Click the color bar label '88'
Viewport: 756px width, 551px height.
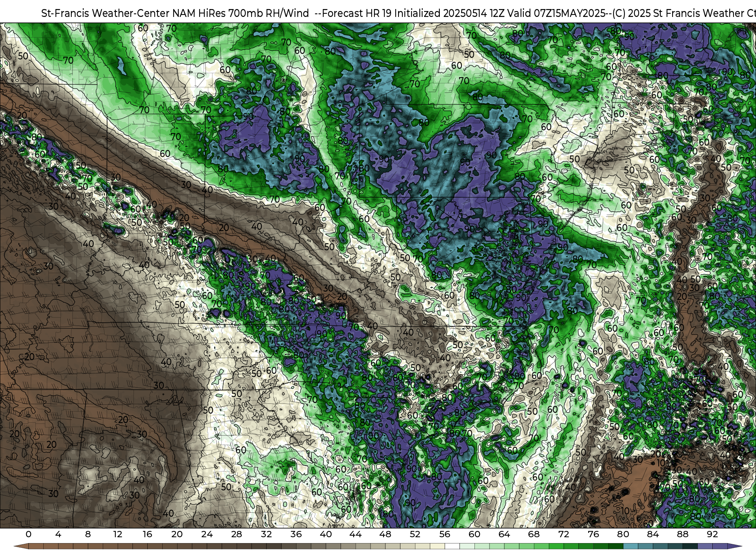pos(683,534)
